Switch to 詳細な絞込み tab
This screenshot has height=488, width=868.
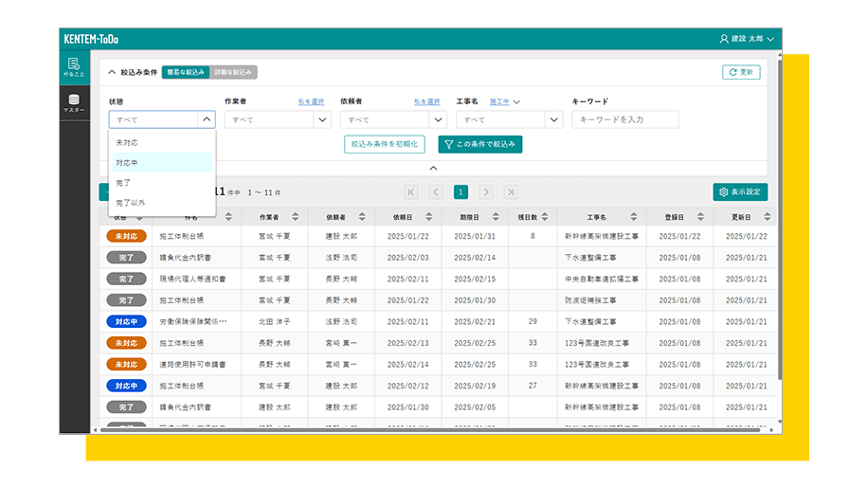coord(233,72)
